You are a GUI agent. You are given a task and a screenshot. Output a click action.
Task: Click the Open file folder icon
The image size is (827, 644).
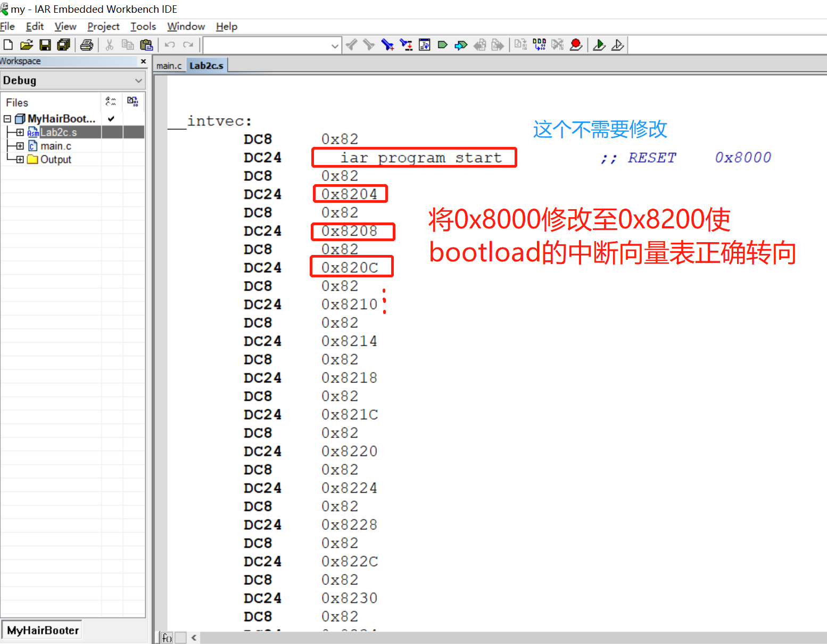point(26,45)
